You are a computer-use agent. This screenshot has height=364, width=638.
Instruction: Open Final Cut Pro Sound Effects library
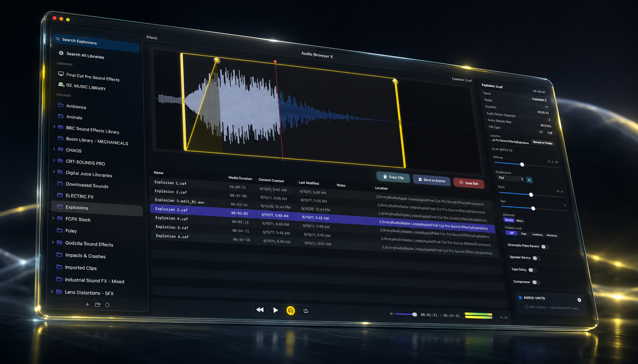[93, 77]
